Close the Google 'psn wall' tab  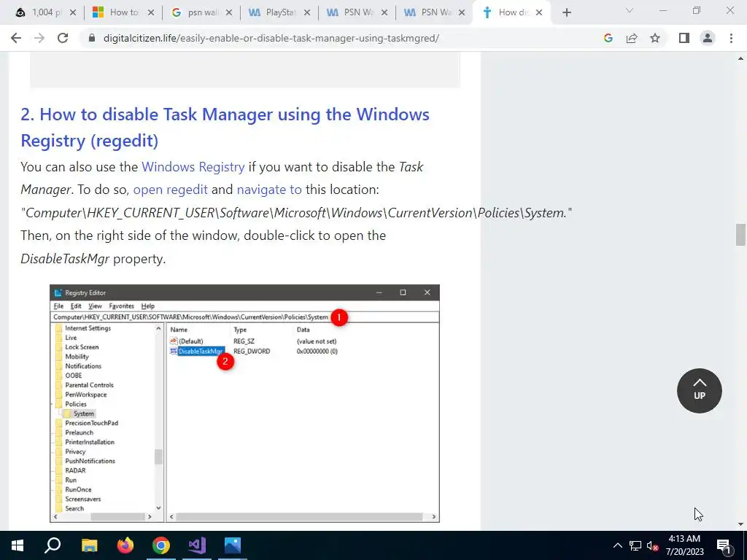(228, 12)
